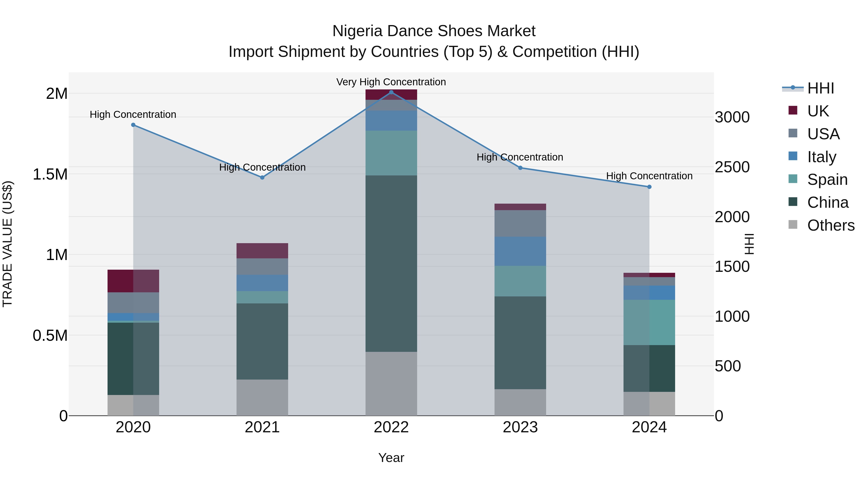The height and width of the screenshot is (488, 868).
Task: Click the HHI data point for 2022
Action: click(x=391, y=92)
